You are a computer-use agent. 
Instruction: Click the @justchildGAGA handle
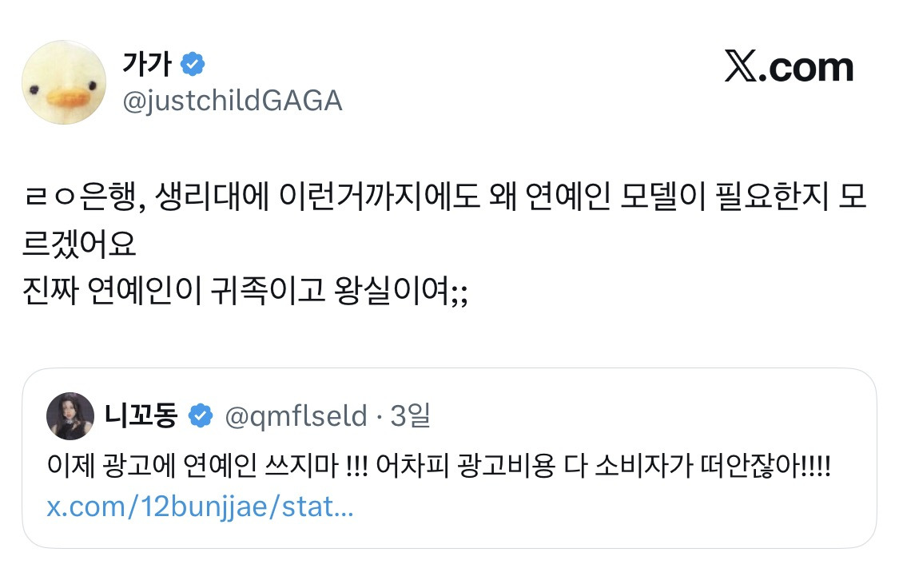pyautogui.click(x=232, y=101)
